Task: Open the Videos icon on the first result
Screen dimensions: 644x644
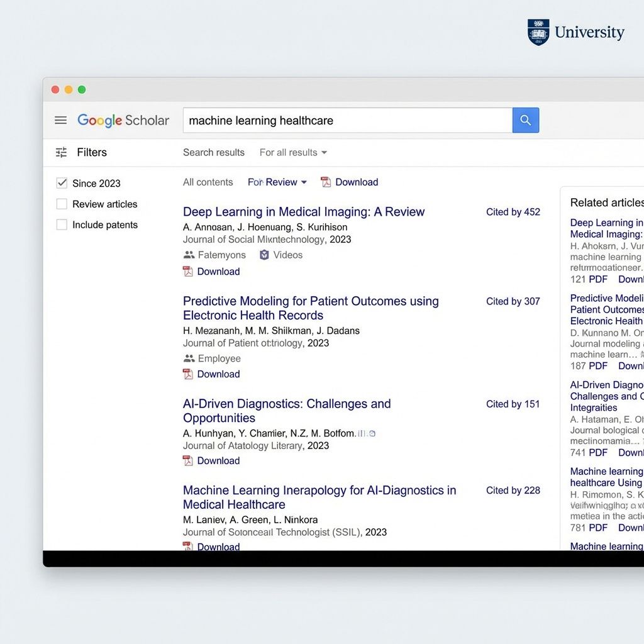Action: (x=264, y=255)
